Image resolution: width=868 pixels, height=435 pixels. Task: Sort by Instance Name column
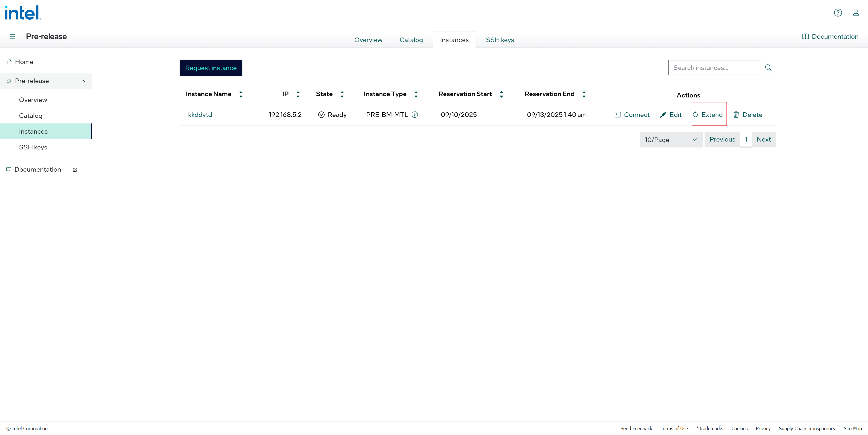pos(241,94)
